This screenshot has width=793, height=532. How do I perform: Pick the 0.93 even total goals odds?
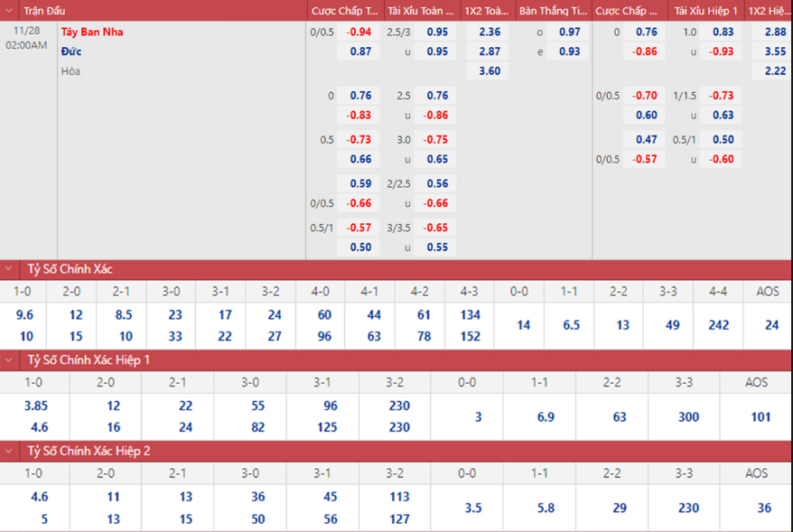pos(569,51)
